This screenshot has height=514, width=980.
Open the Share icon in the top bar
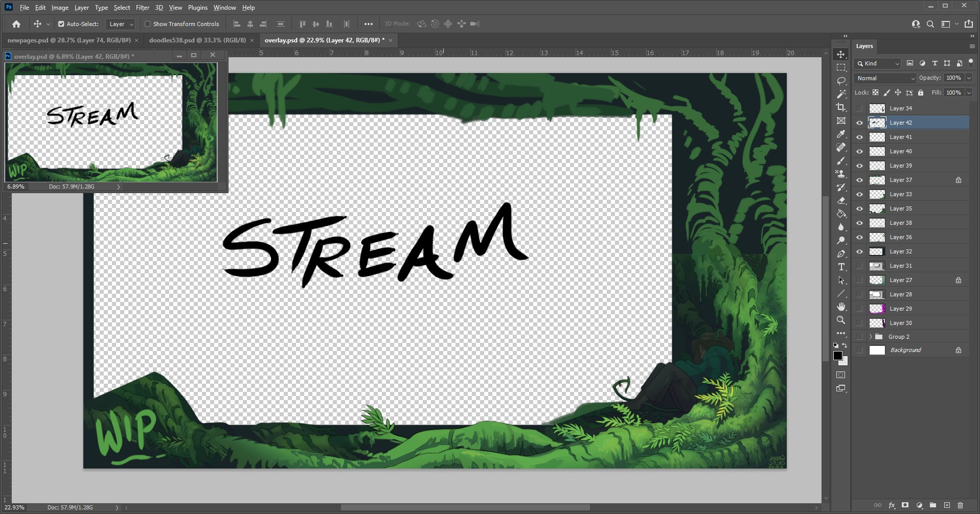pos(969,24)
